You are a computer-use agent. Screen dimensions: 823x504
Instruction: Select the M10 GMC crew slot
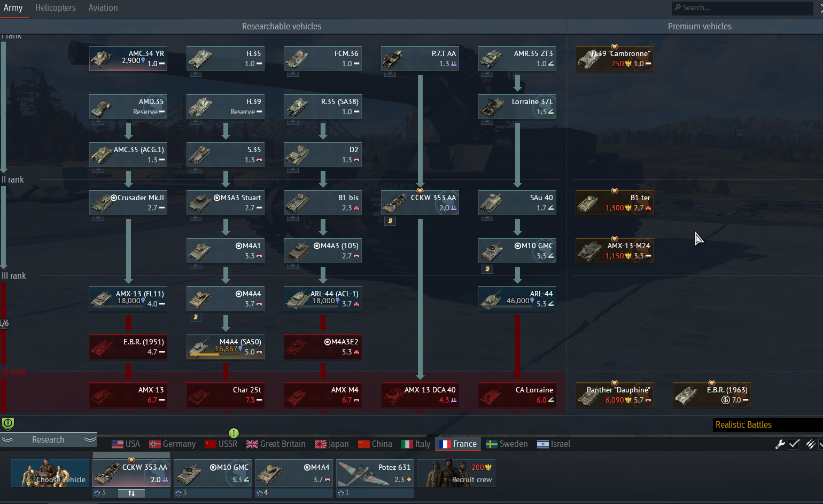pos(213,473)
